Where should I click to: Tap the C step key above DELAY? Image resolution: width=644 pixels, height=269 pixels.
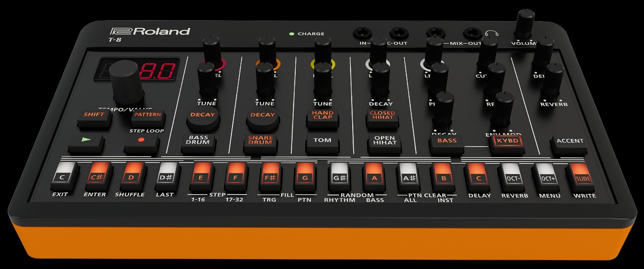479,178
